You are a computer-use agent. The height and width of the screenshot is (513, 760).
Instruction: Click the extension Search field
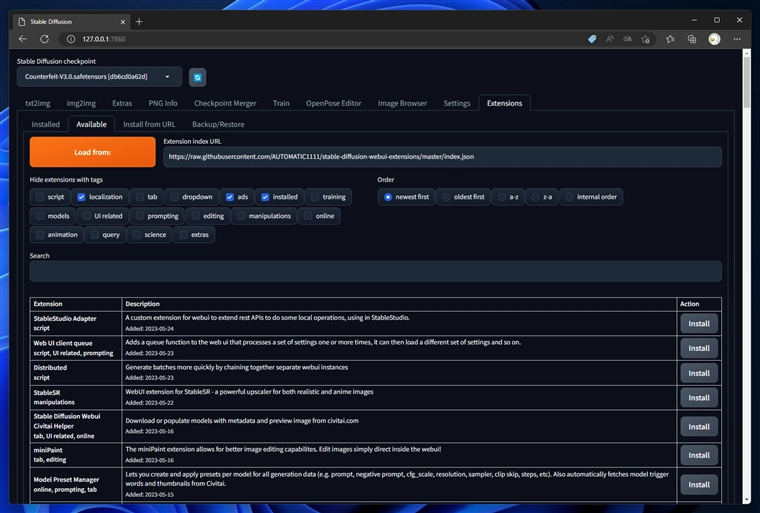[x=376, y=271]
